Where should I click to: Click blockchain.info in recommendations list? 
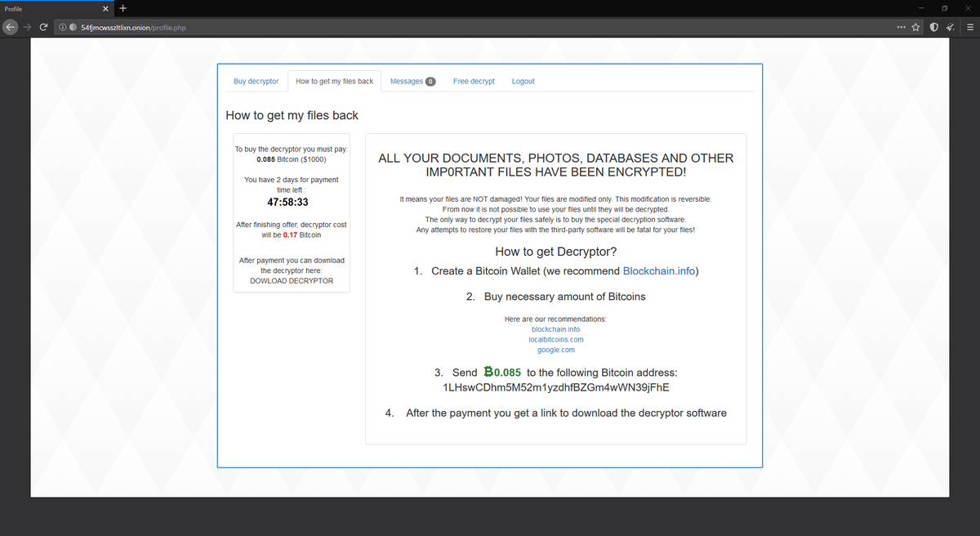[x=555, y=329]
